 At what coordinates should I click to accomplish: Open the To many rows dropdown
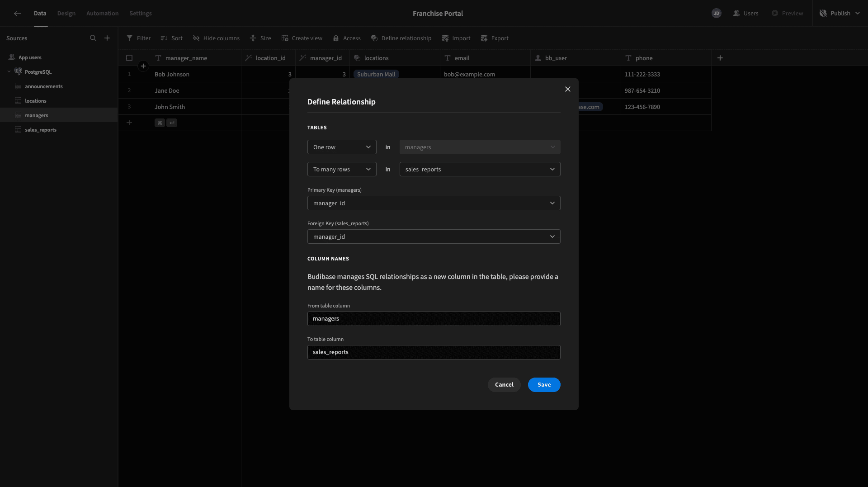342,169
